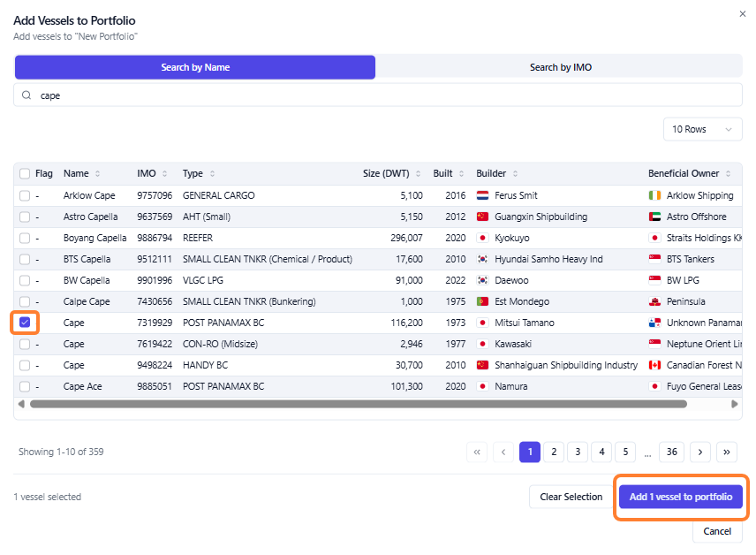756x555 pixels.
Task: Go to results page 3
Action: tap(578, 452)
